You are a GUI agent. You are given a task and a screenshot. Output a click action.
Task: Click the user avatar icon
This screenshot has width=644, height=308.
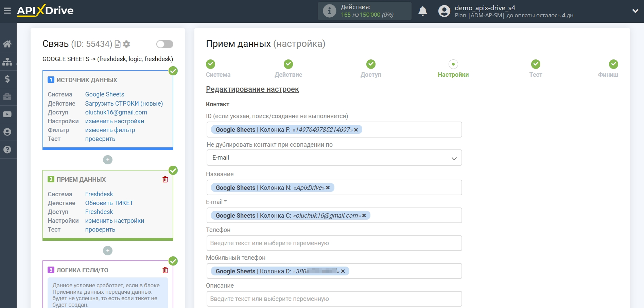[444, 11]
